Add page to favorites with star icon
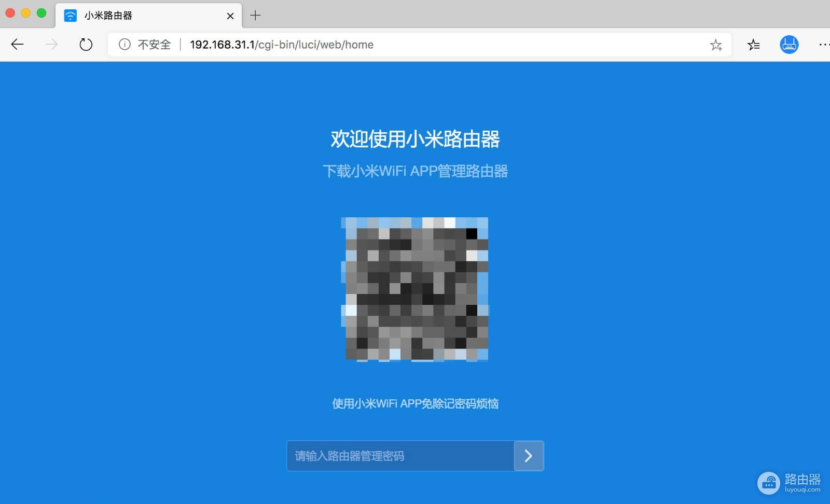The height and width of the screenshot is (504, 830). 716,45
